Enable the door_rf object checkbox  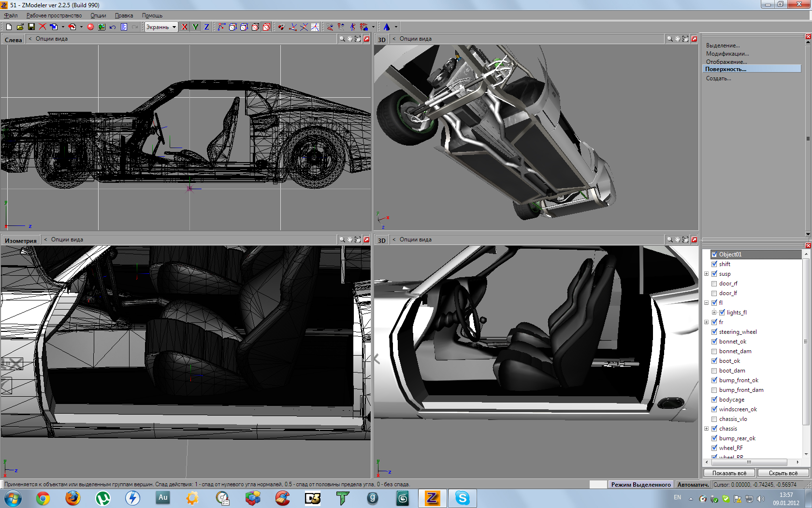click(714, 284)
